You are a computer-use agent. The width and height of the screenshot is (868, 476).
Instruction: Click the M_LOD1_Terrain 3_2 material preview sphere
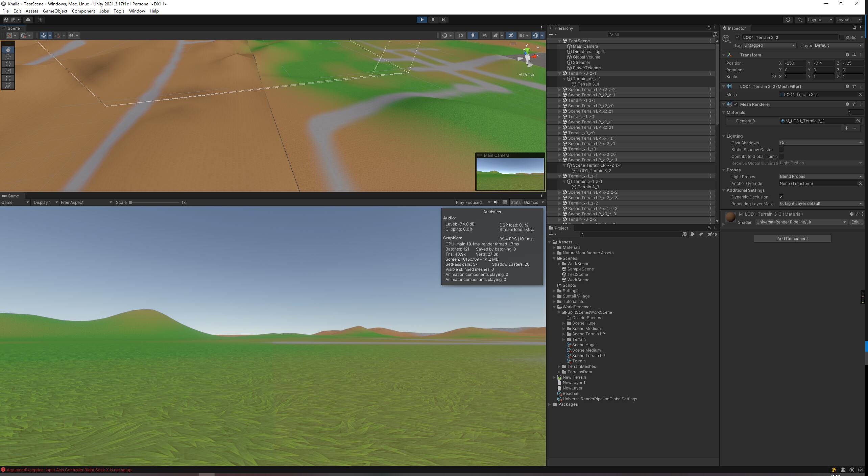[x=730, y=217]
